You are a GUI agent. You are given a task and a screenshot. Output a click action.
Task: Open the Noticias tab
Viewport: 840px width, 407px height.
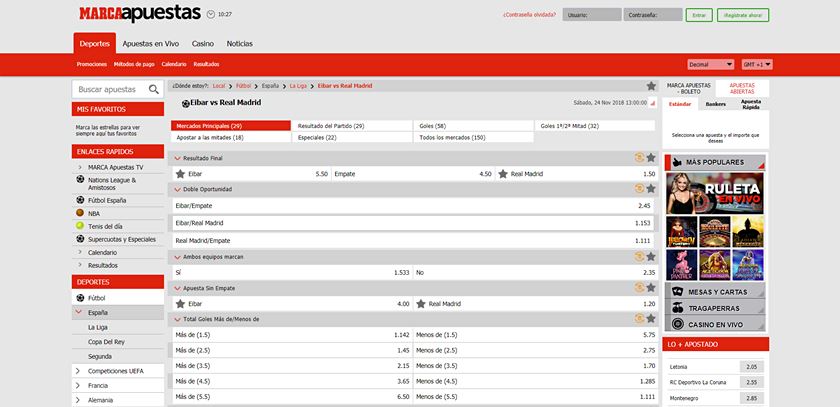click(x=239, y=43)
